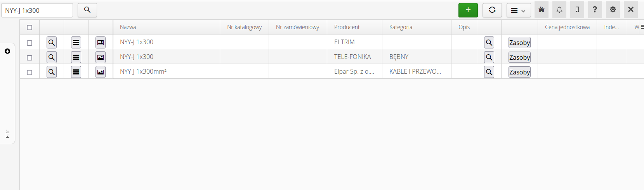
Task: Click Zasoby button in Elpar row
Action: coord(519,72)
